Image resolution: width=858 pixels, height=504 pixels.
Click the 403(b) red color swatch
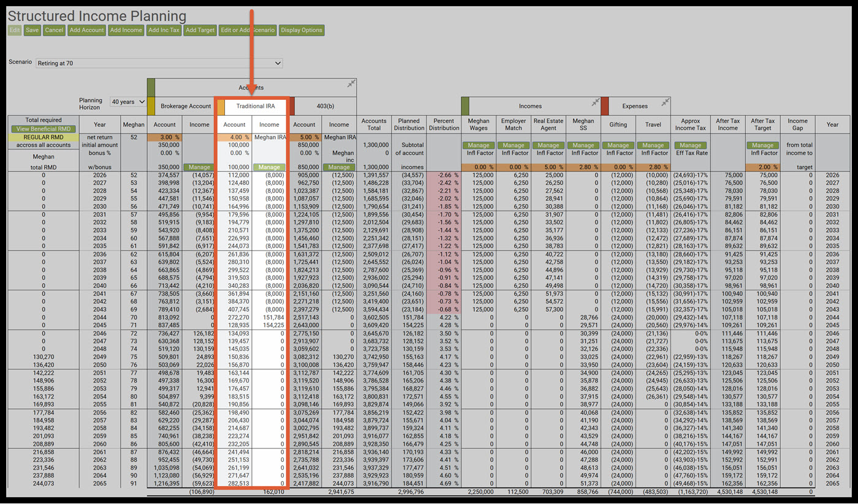point(291,106)
